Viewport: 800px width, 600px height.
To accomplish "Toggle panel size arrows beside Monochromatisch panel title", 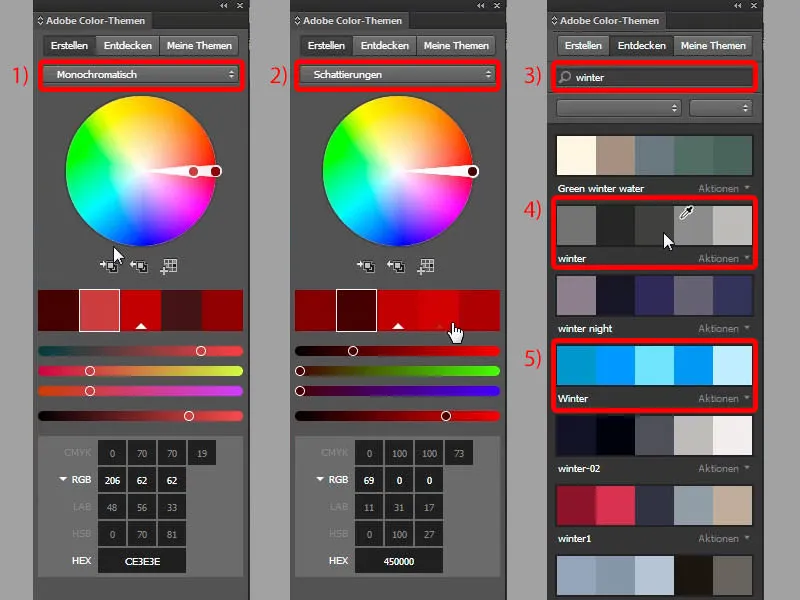I will [40, 21].
